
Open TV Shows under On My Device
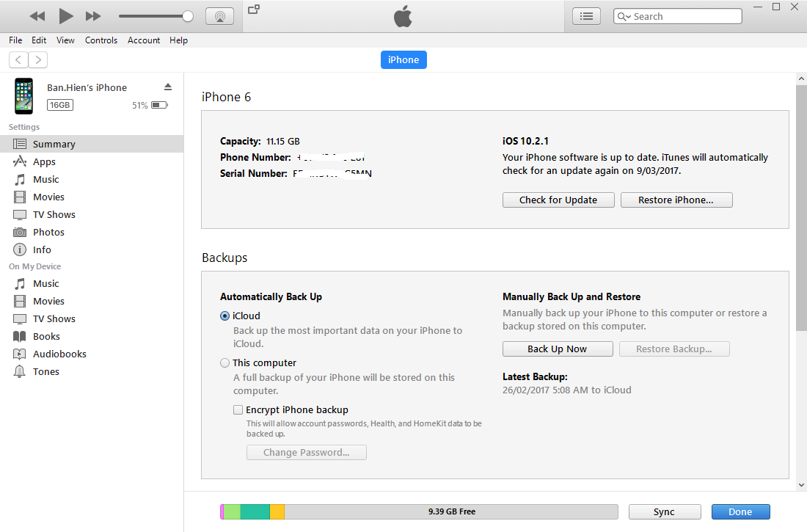click(x=92, y=318)
